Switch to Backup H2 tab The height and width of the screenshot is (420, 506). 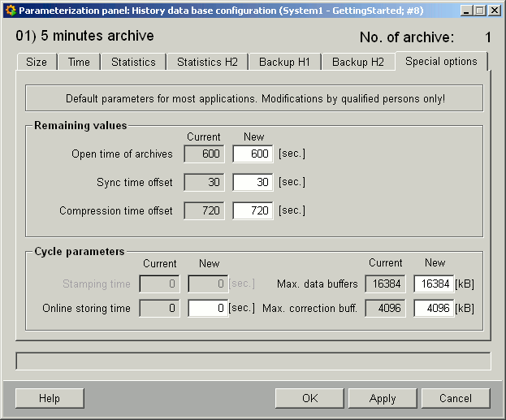coord(358,62)
